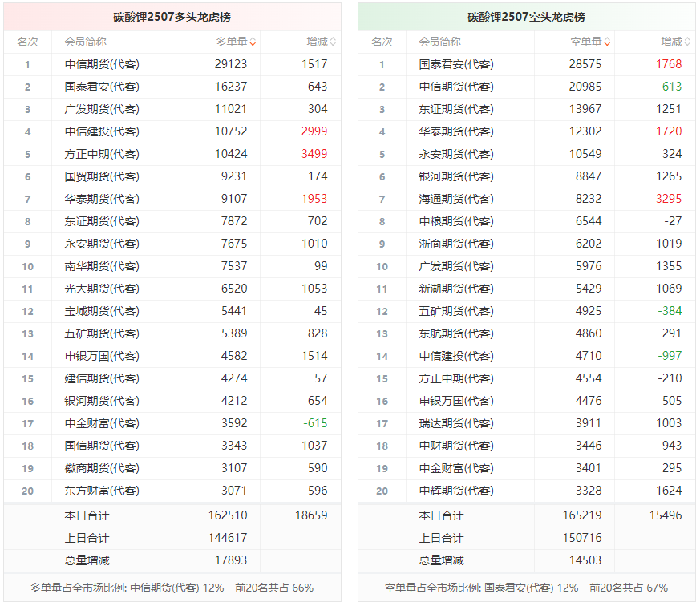The width and height of the screenshot is (700, 606).
Task: Click 会员简称 header in short table
Action: 439,42
